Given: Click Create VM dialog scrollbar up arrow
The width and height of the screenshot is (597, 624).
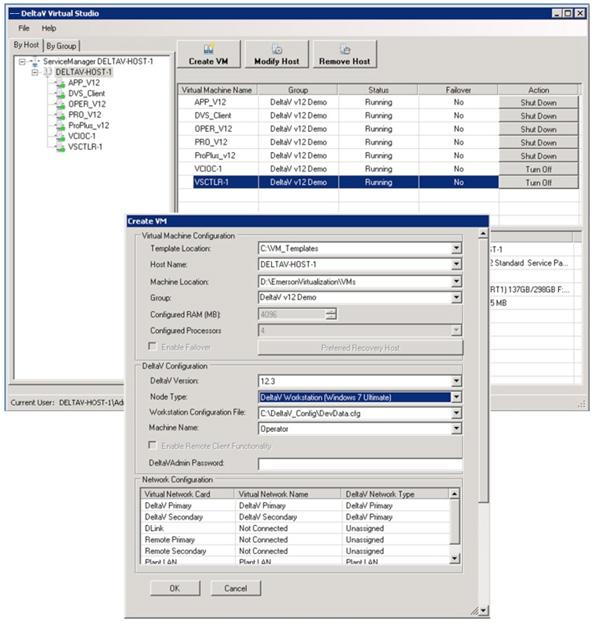Looking at the screenshot, I should [x=483, y=234].
